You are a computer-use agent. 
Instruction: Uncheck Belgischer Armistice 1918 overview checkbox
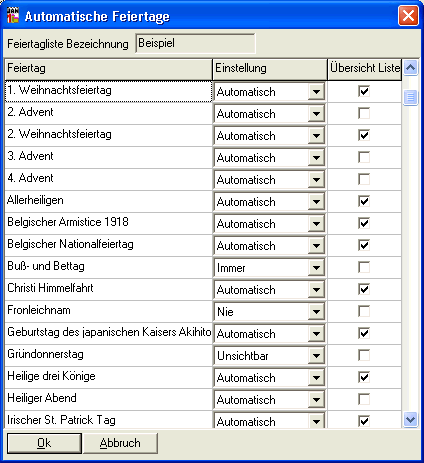(364, 223)
